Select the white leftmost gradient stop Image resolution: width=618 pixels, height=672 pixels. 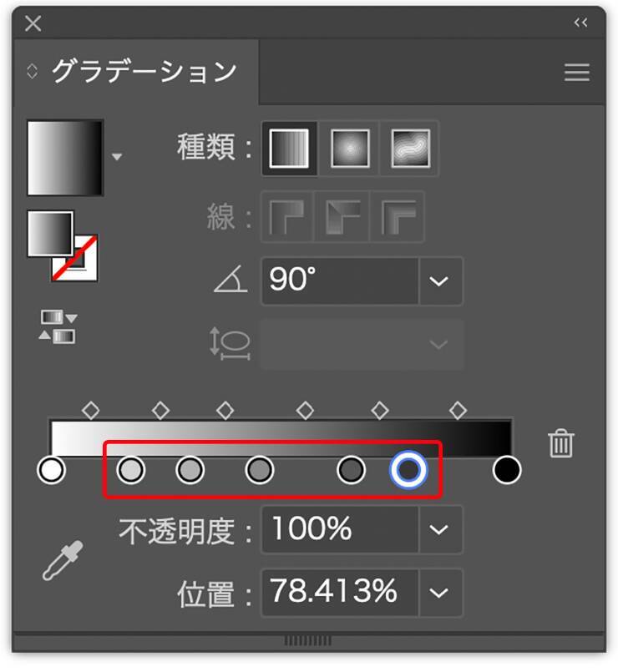[52, 470]
